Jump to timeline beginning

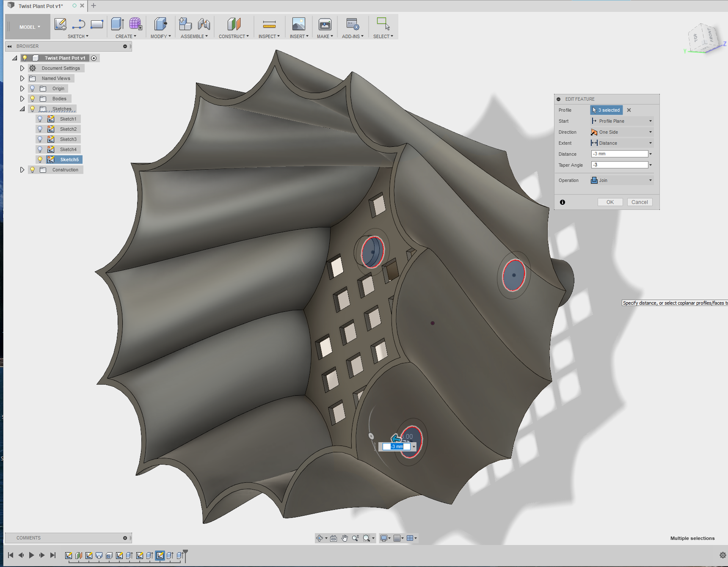click(x=11, y=555)
